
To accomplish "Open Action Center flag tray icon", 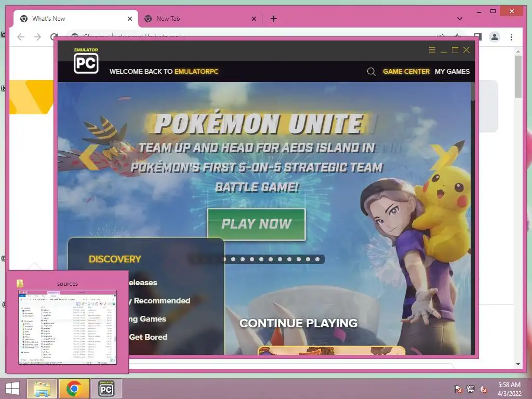I will pyautogui.click(x=458, y=389).
